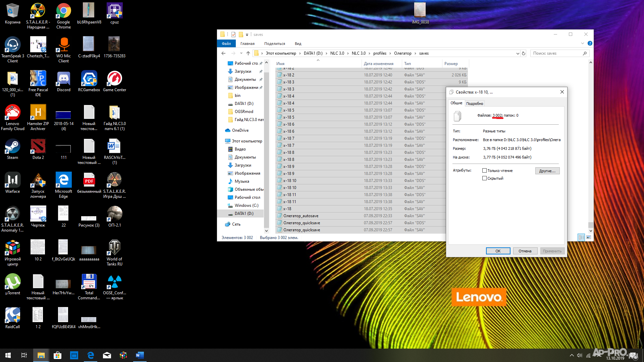Toggle the 'Только чтение' read-only checkbox
Screen dimensions: 644x362
(x=484, y=171)
